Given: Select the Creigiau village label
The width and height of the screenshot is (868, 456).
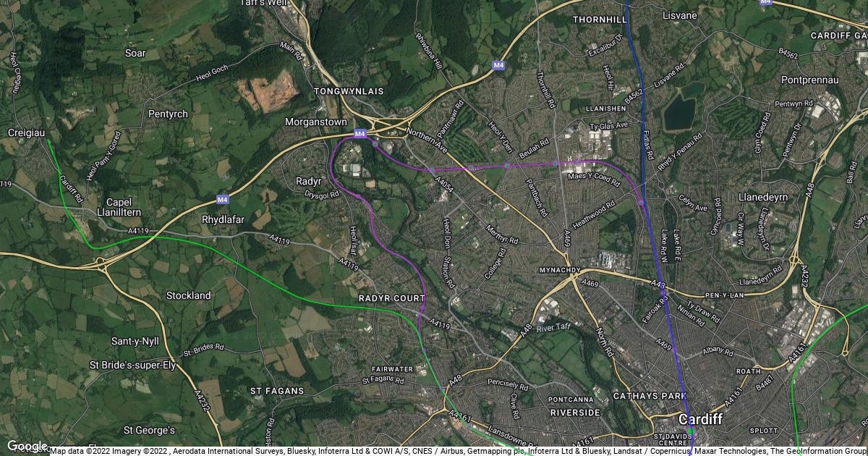Looking at the screenshot, I should [27, 133].
